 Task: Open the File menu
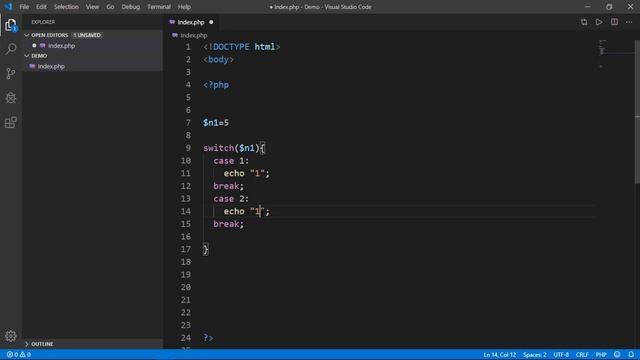click(x=24, y=7)
